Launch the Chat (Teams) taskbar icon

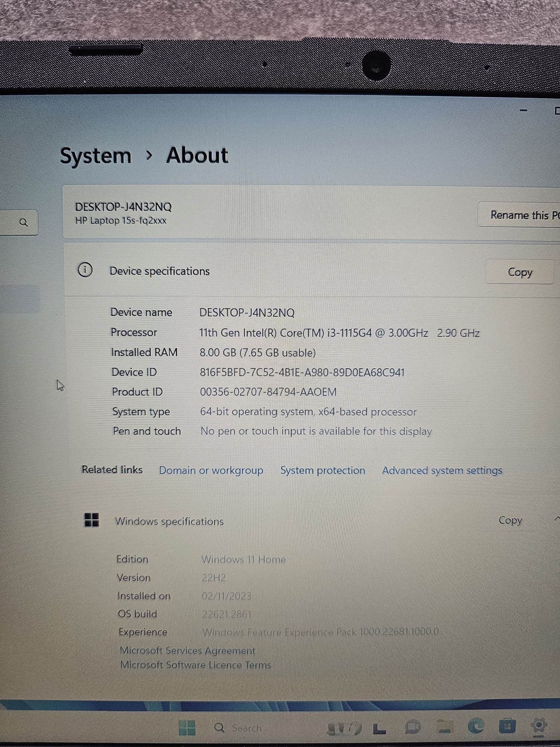[x=413, y=727]
